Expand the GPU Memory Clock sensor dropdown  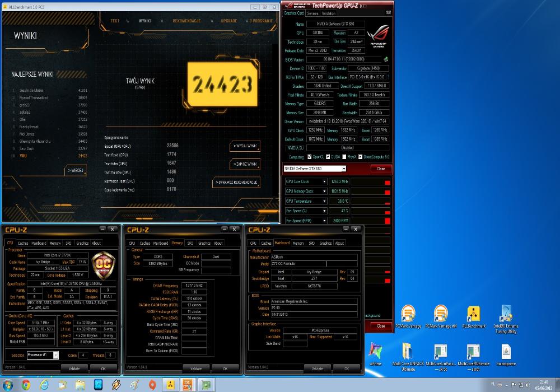(324, 191)
